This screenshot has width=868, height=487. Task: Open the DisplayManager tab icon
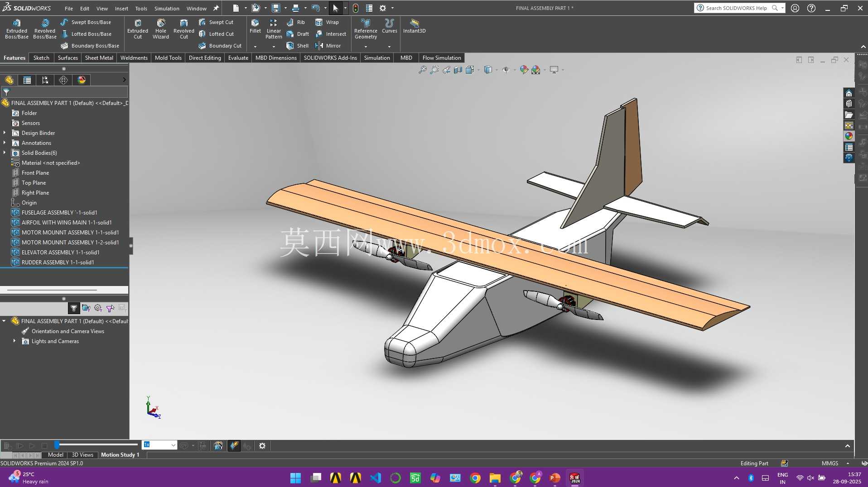coord(82,80)
